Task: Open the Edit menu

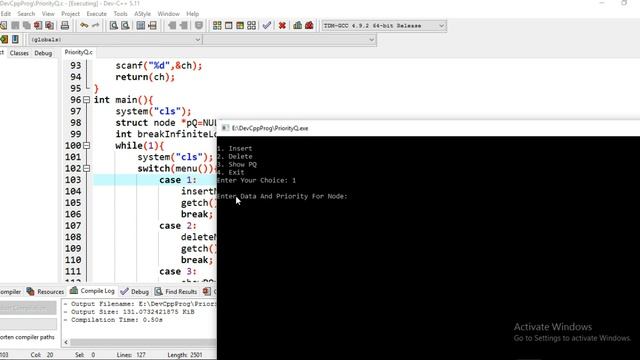Action: click(x=6, y=14)
